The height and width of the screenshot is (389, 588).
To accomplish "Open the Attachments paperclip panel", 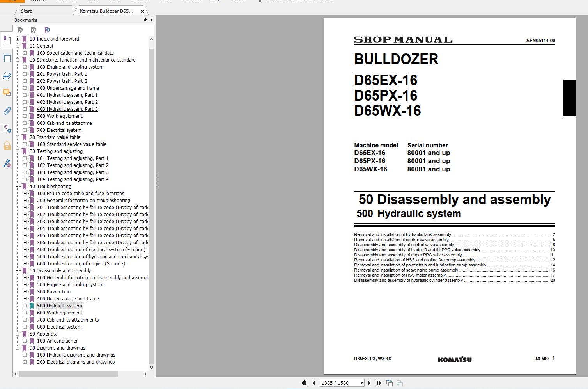I will click(x=7, y=111).
